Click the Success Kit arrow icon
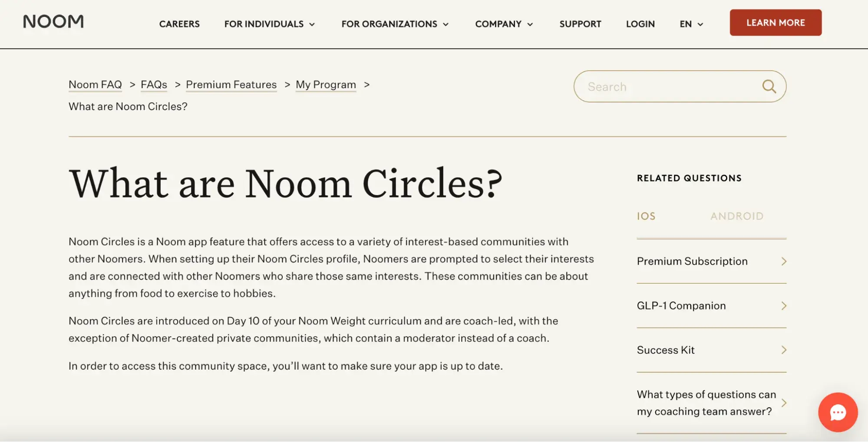 [x=784, y=350]
